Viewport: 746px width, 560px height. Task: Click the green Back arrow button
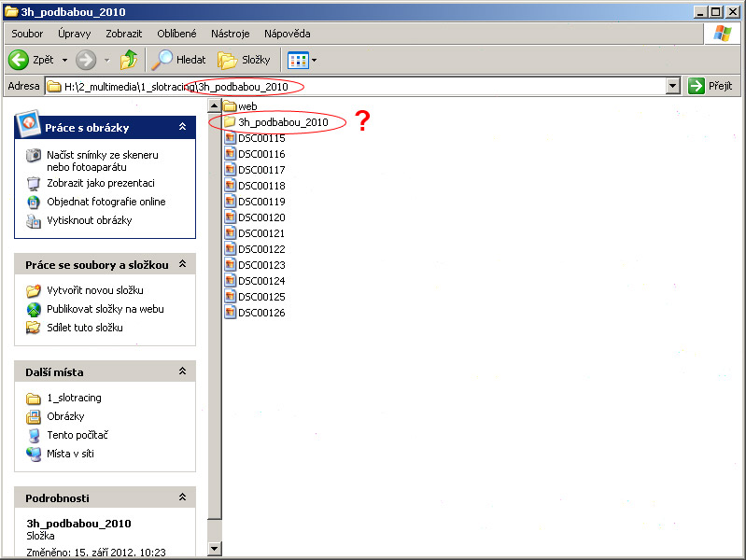point(20,60)
